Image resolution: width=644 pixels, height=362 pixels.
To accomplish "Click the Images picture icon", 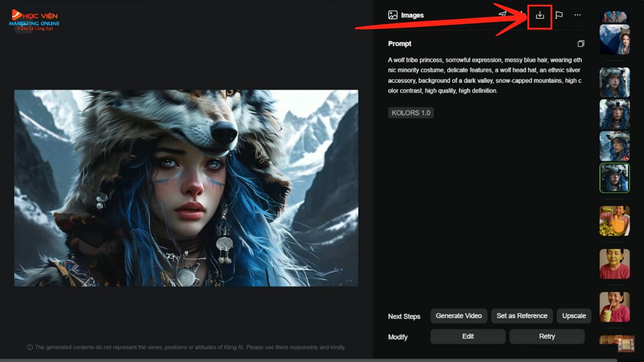I will click(393, 15).
